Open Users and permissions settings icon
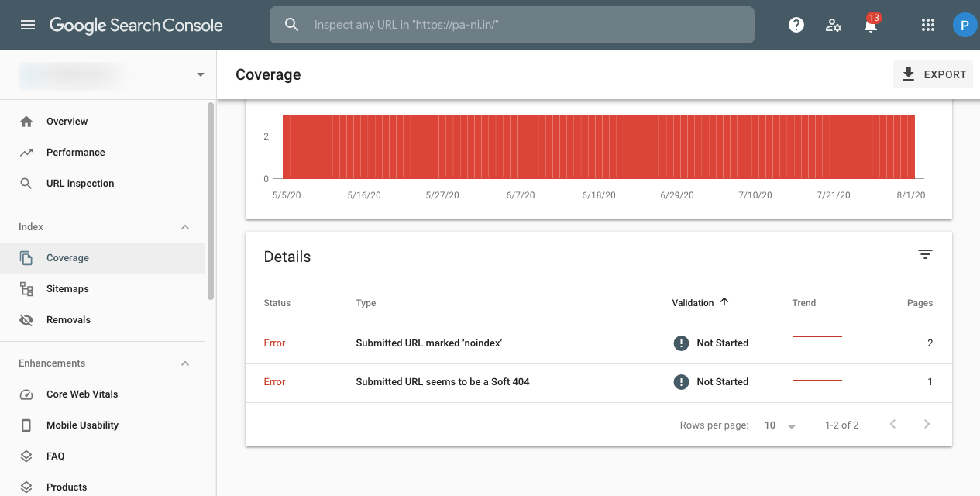Image resolution: width=980 pixels, height=496 pixels. click(x=834, y=25)
